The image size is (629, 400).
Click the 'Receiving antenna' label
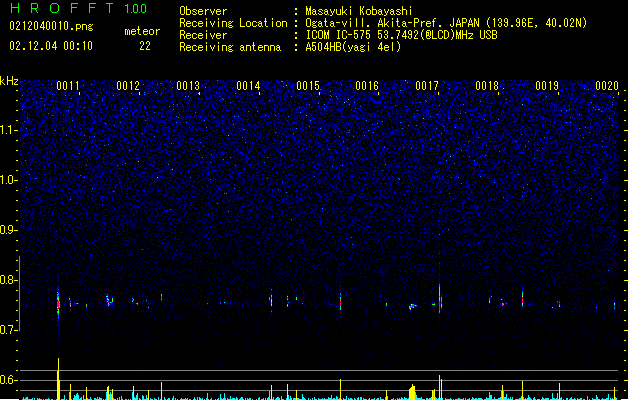(x=230, y=47)
